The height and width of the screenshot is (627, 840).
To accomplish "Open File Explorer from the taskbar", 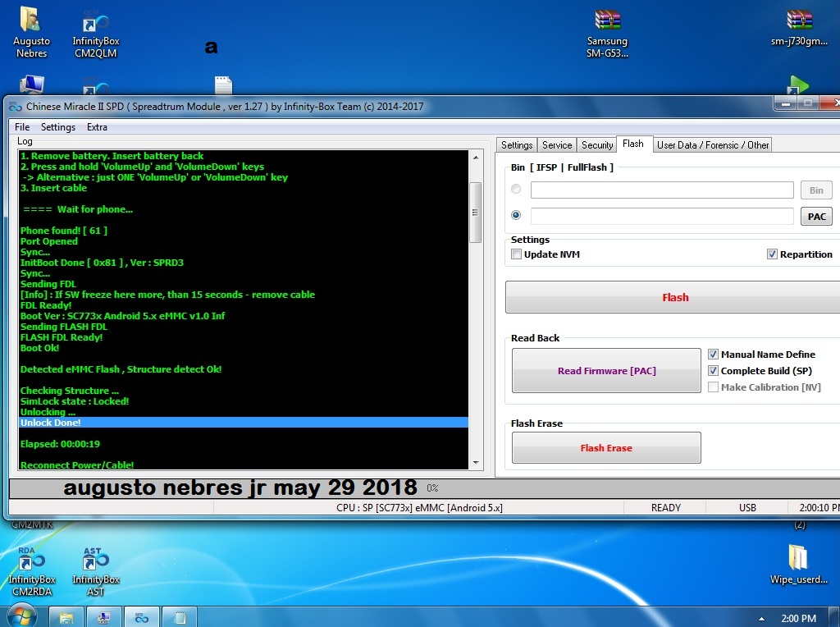I will click(66, 617).
